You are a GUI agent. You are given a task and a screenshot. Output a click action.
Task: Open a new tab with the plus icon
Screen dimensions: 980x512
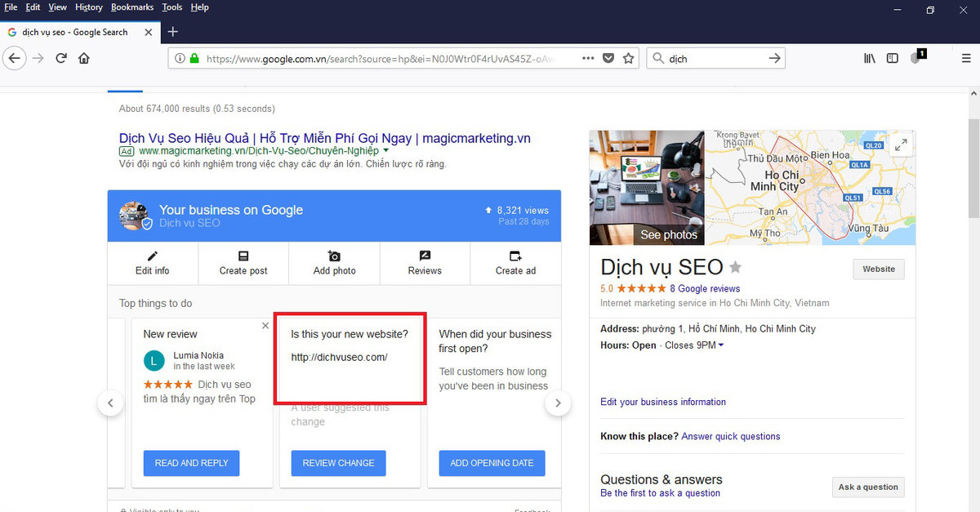tap(172, 32)
